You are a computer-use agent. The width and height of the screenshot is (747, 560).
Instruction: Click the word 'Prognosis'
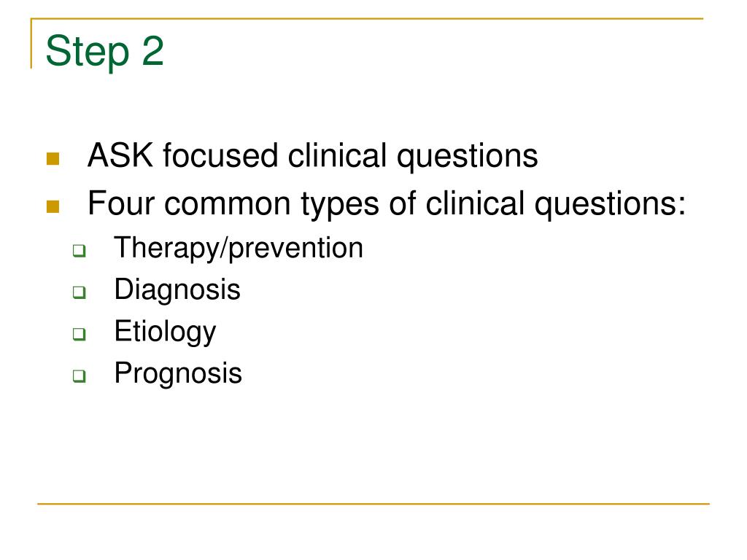[178, 373]
